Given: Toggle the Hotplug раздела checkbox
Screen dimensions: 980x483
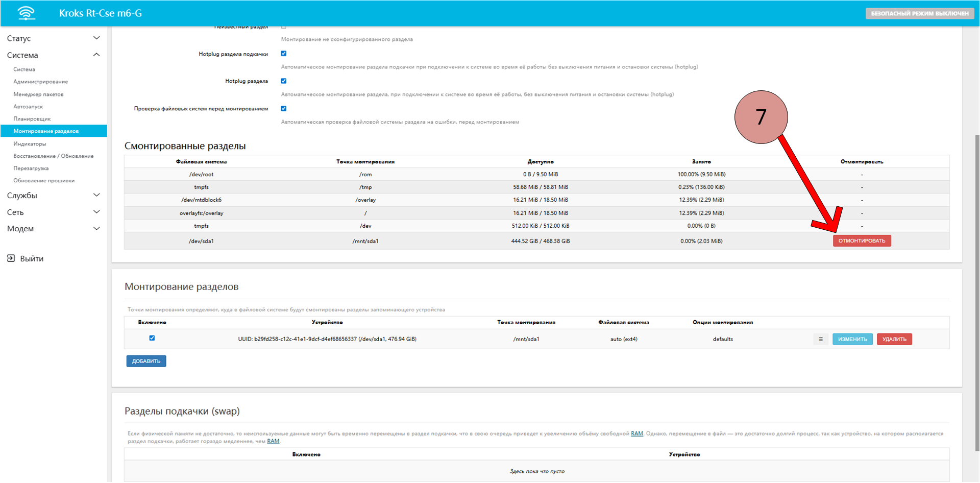Looking at the screenshot, I should (x=284, y=81).
